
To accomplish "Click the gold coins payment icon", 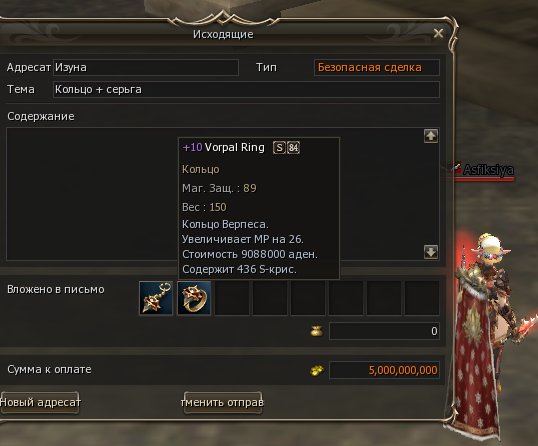I will coord(317,370).
